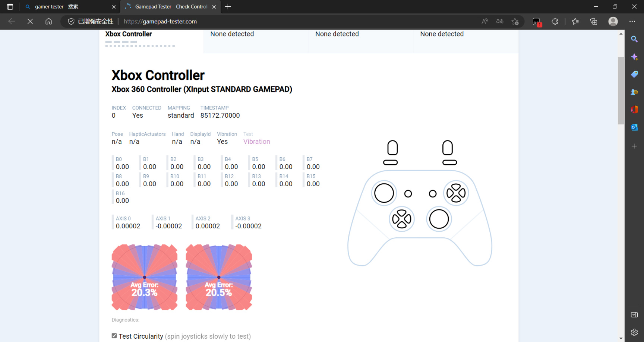Click the AXIS 1 value -0.00002
The height and width of the screenshot is (342, 644).
(169, 226)
